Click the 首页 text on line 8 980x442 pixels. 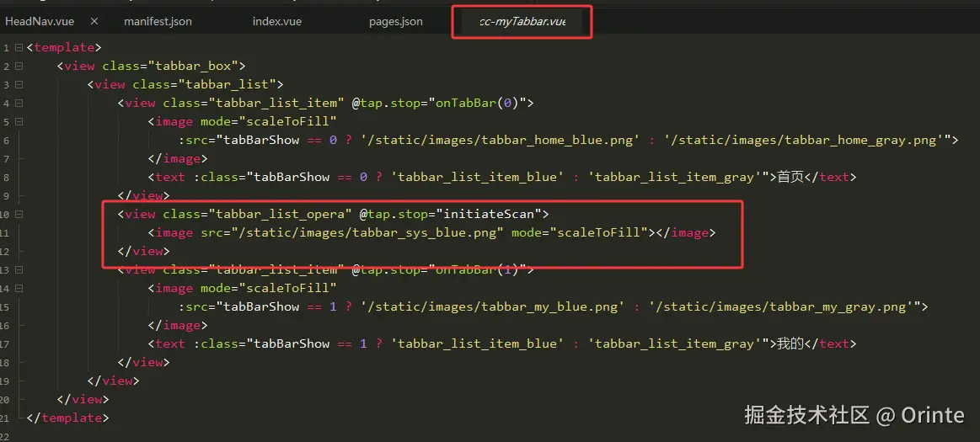click(790, 178)
